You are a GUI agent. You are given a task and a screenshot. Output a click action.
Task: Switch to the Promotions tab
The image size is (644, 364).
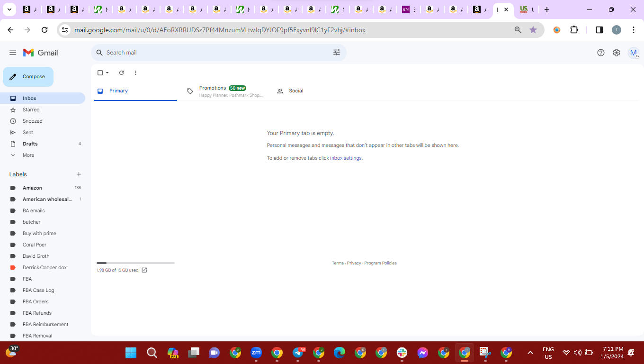(225, 91)
